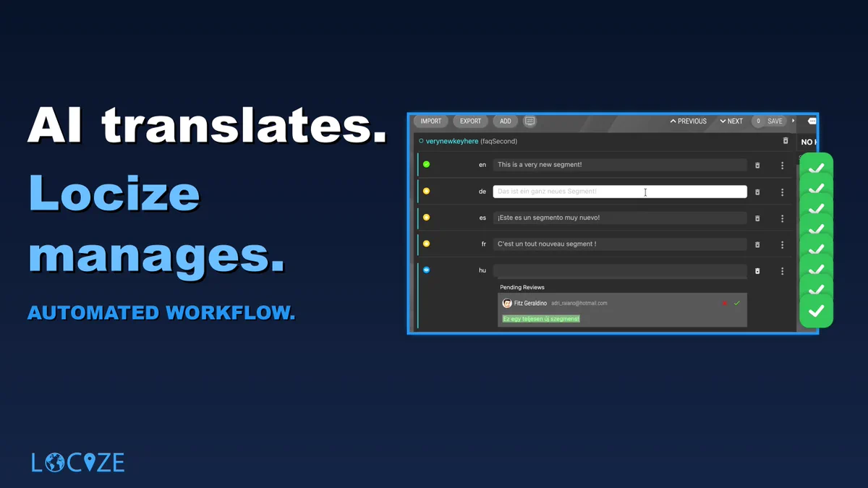
Task: Focus the en field 'This is a very new segment!'
Action: 620,165
